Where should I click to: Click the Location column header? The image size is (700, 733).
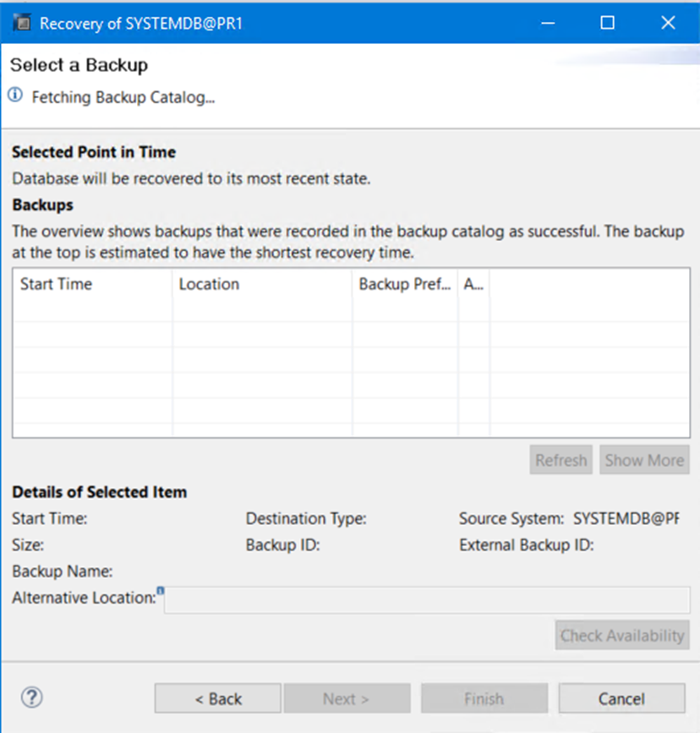click(262, 284)
